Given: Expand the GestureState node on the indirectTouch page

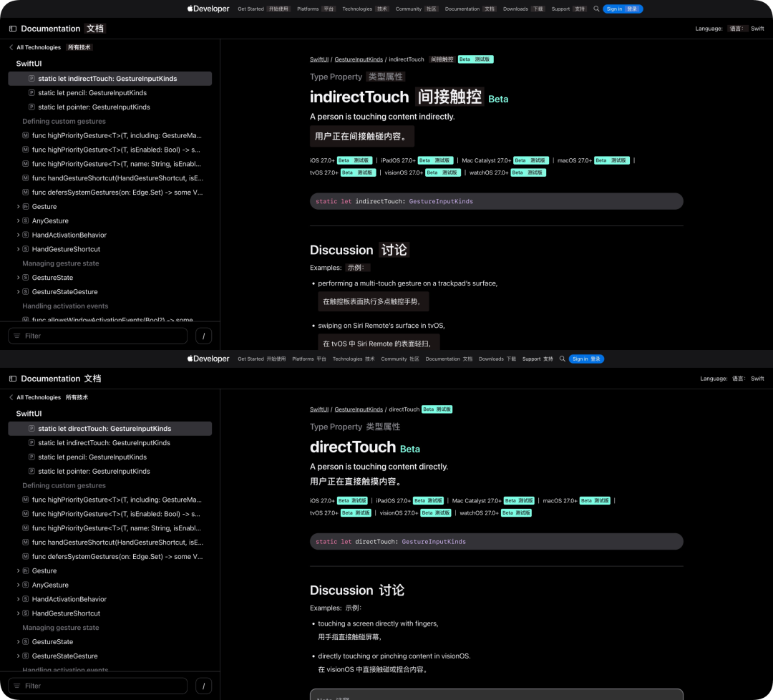Looking at the screenshot, I should [x=18, y=278].
